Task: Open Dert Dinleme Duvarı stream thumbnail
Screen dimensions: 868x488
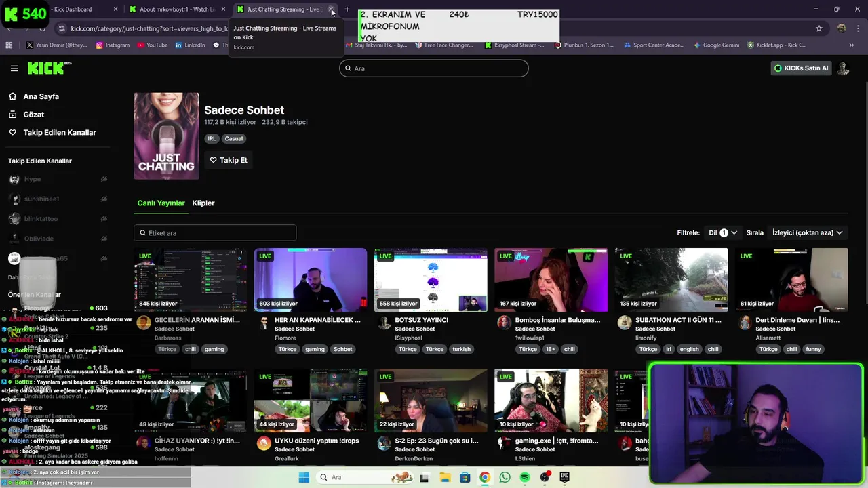Action: click(x=791, y=280)
